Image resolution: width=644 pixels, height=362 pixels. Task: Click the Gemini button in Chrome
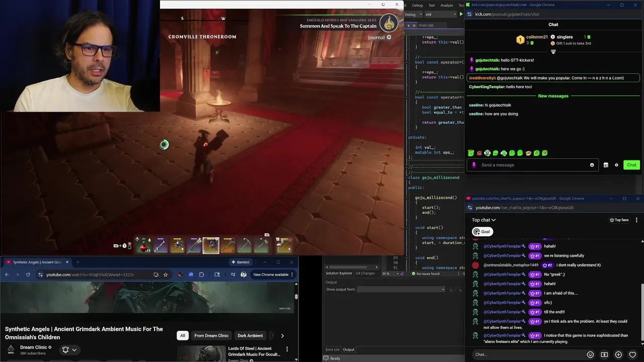(240, 262)
